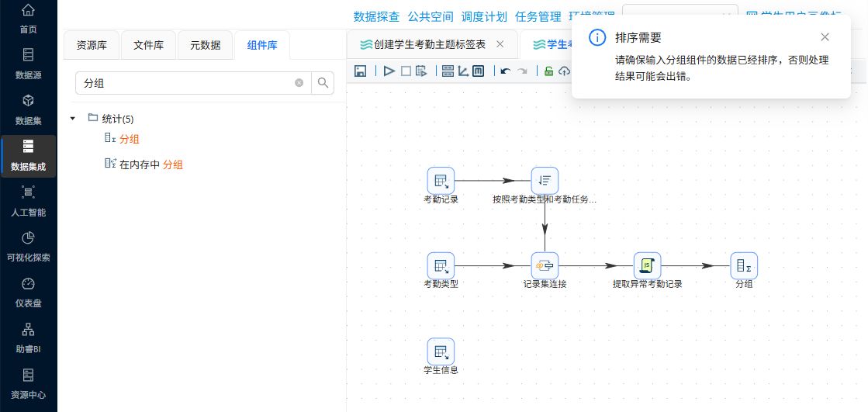868x412 pixels.
Task: Open 数据集 in the sidebar
Action: (28, 110)
